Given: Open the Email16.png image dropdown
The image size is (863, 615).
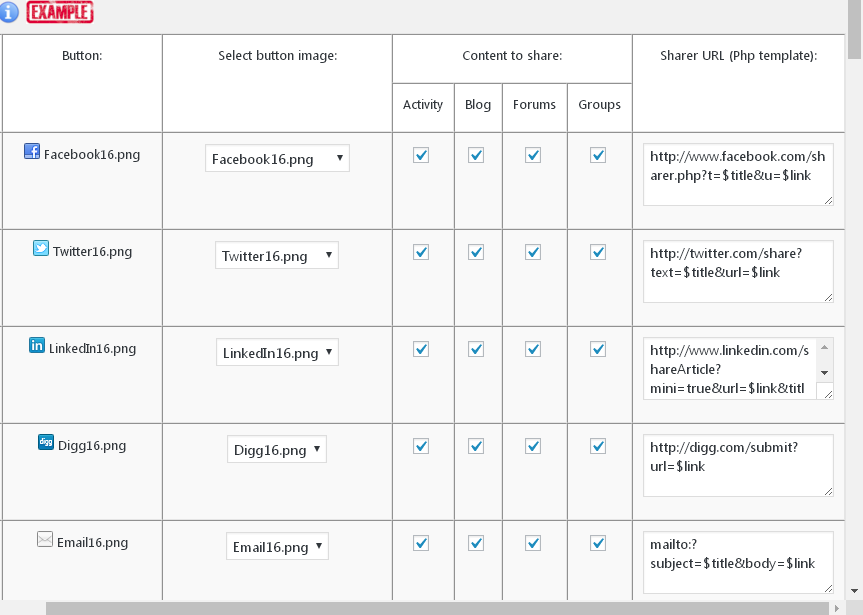Looking at the screenshot, I should pos(277,546).
